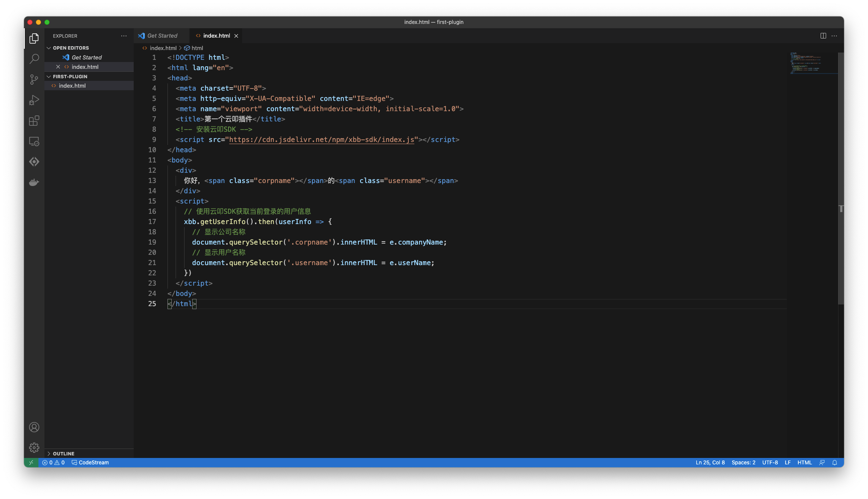The height and width of the screenshot is (499, 868).
Task: Expand the Outline section
Action: (x=63, y=454)
